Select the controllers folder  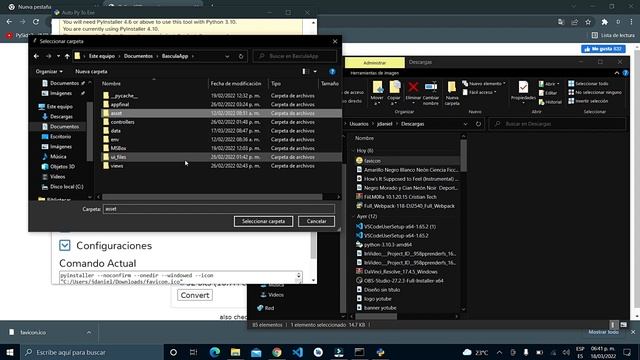coord(220,122)
